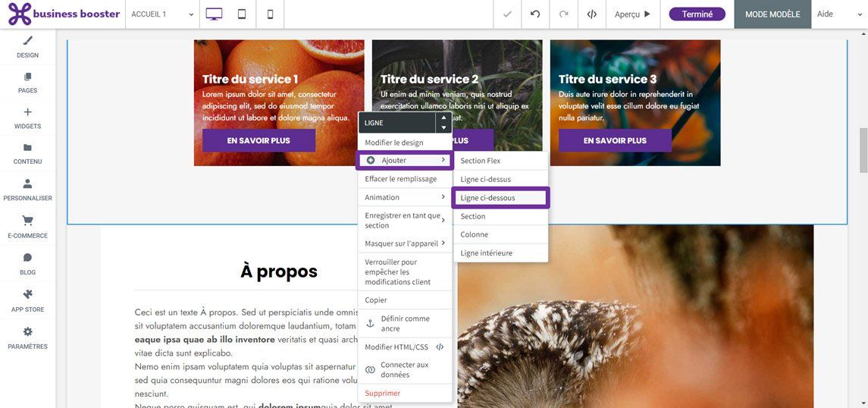Switch to tablet view icon

242,14
